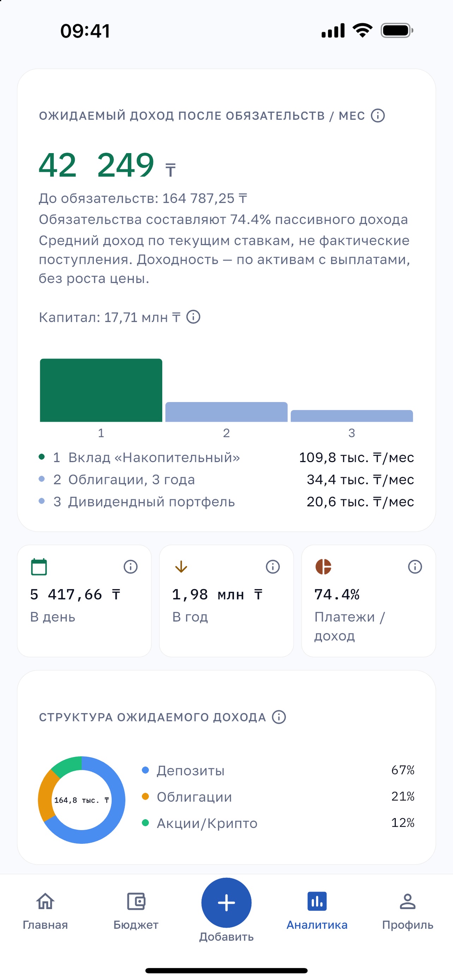Image resolution: width=453 pixels, height=980 pixels.
Task: Open the Профиль tab
Action: 408,911
